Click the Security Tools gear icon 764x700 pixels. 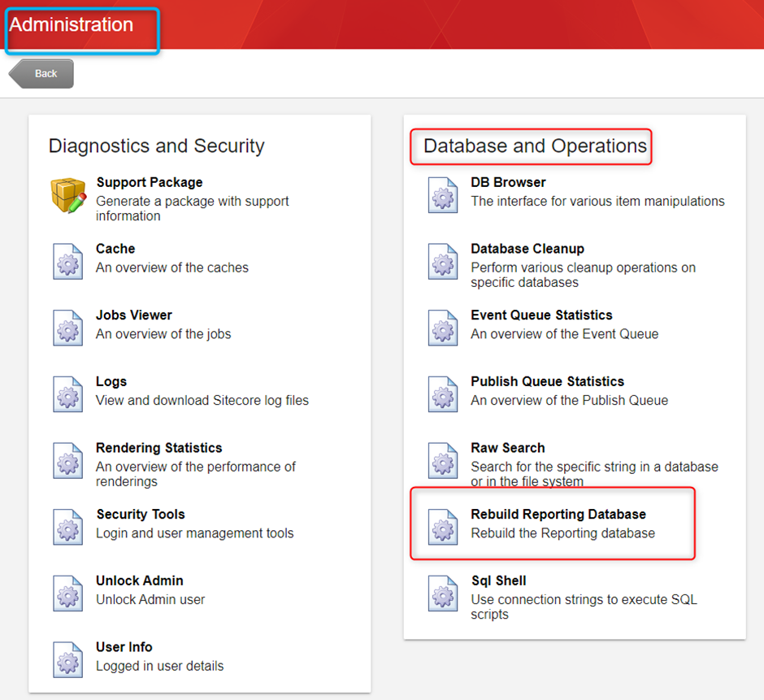pyautogui.click(x=67, y=527)
